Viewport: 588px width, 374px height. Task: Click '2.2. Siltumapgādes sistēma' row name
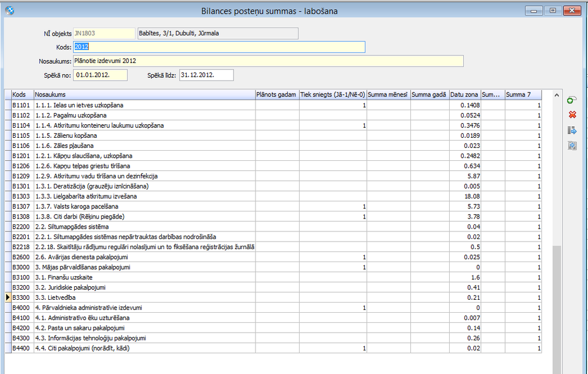(x=72, y=227)
